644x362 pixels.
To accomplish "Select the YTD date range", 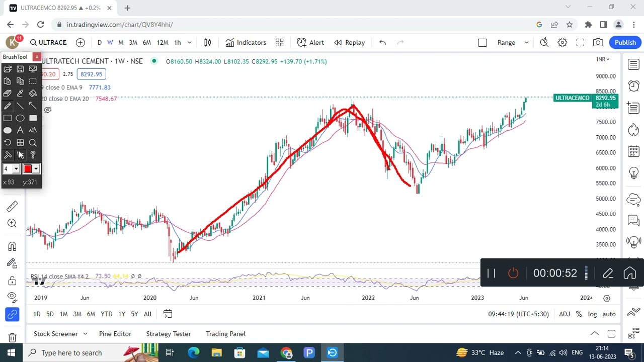I will coord(106,314).
